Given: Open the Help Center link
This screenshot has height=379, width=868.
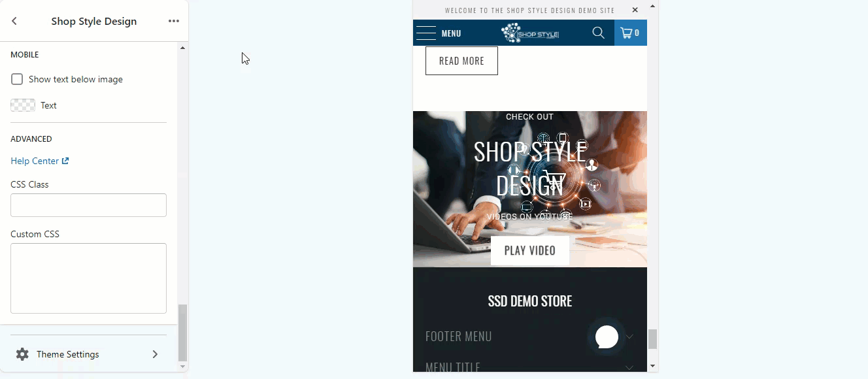Looking at the screenshot, I should tap(40, 161).
